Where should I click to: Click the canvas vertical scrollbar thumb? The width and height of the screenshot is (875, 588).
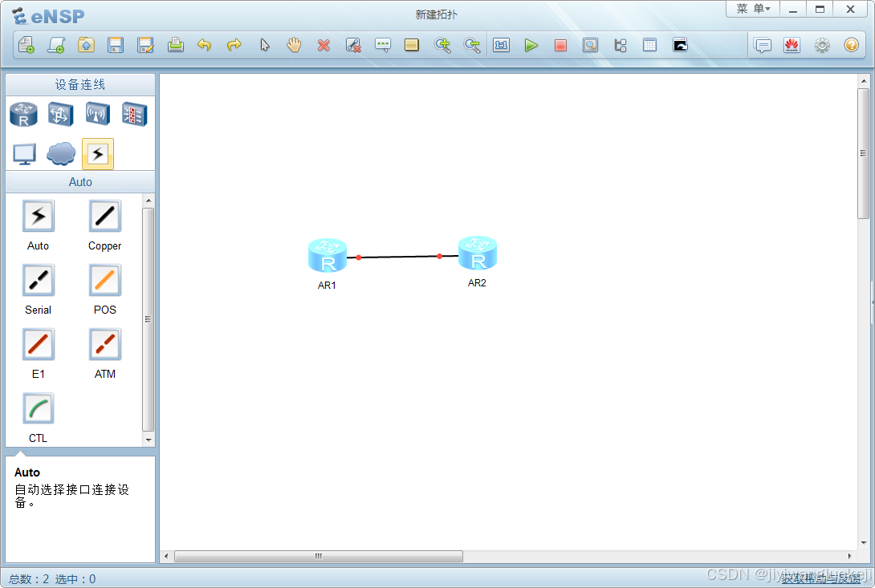click(863, 153)
